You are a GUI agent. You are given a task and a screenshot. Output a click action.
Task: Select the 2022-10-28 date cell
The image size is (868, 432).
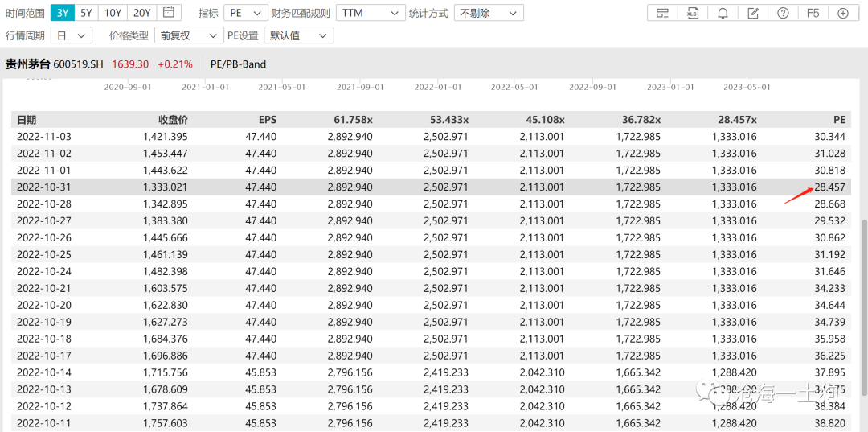click(44, 204)
